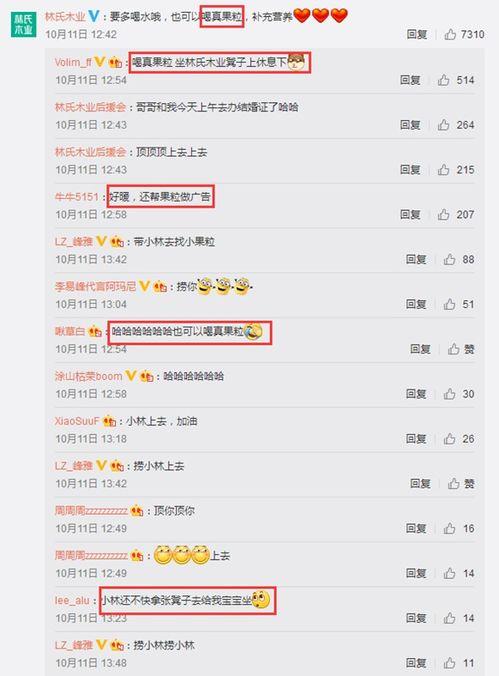Like the comment with 264 likes
The image size is (499, 676).
(x=443, y=125)
